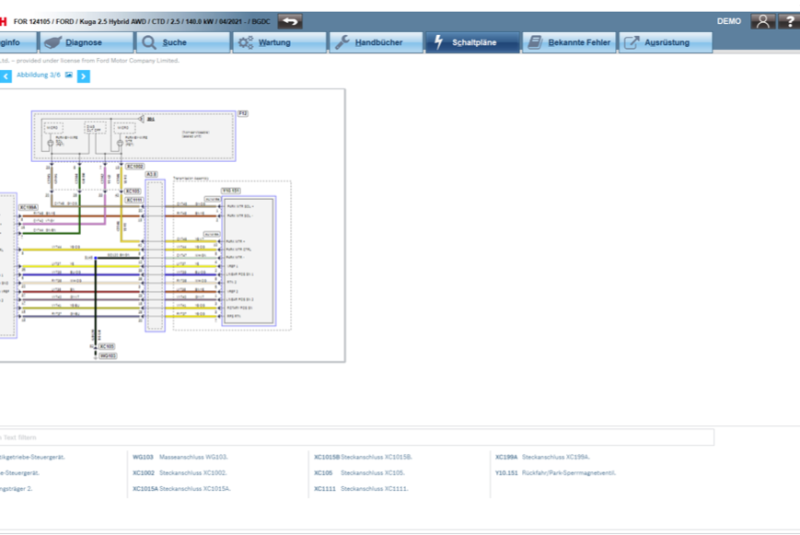800x535 pixels.
Task: Select legend entry Steckanschluss XC1015B
Action: pyautogui.click(x=363, y=457)
